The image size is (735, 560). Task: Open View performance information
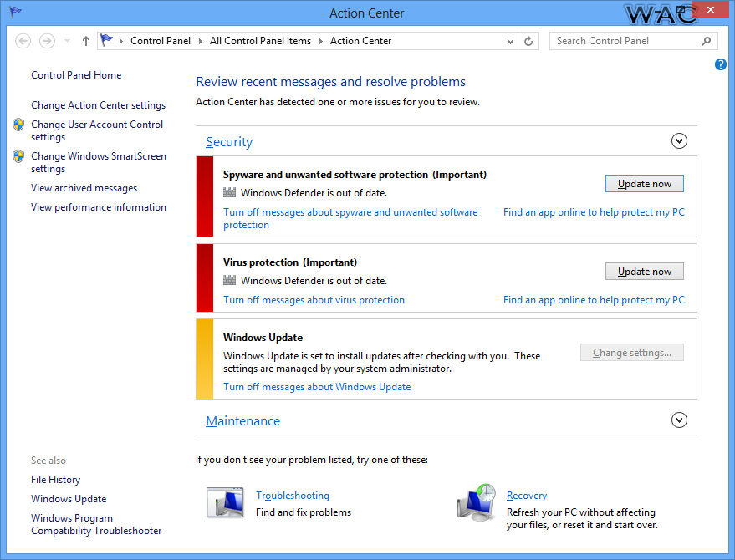coord(99,207)
